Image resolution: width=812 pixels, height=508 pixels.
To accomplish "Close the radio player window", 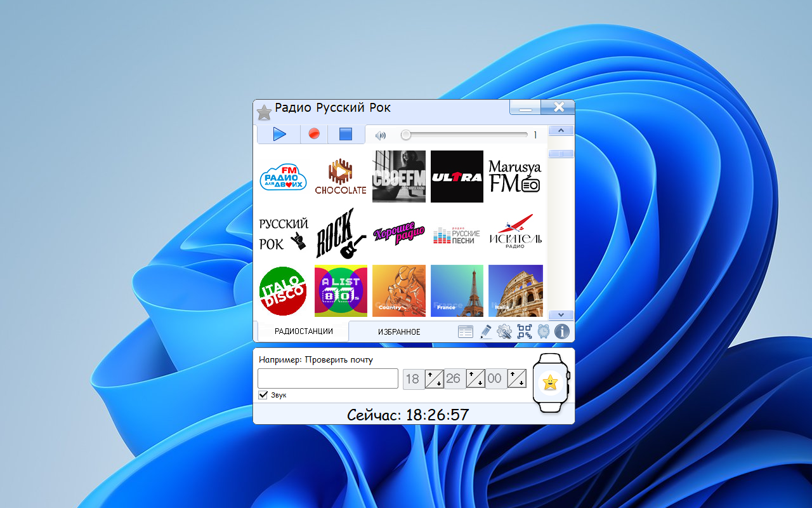I will 558,107.
